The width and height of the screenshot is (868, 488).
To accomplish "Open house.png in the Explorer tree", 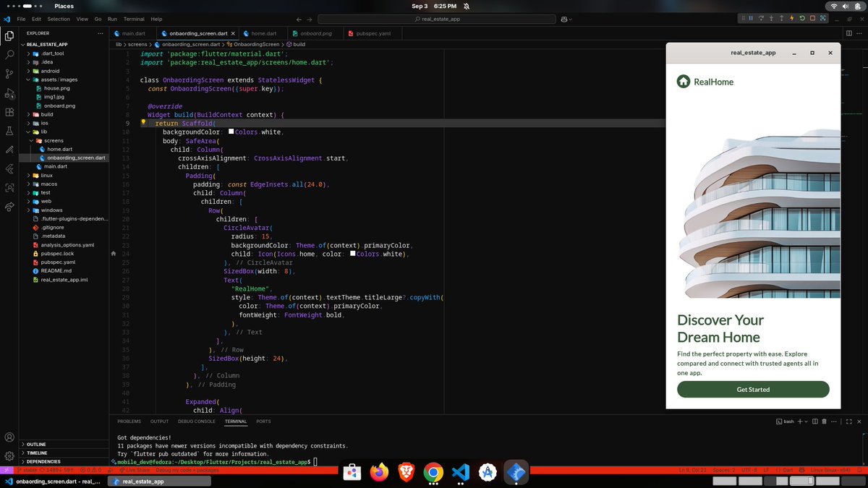I will point(56,88).
